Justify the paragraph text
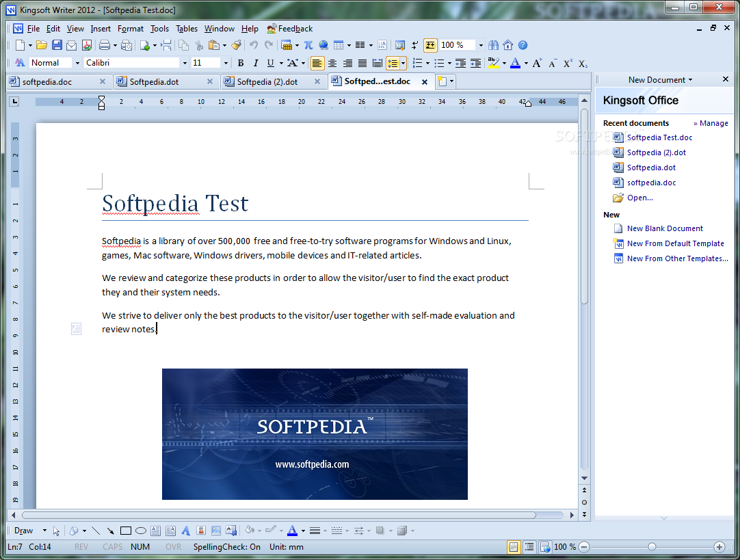 362,63
